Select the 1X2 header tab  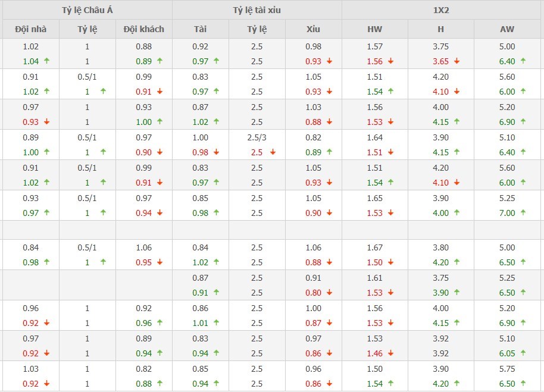[x=442, y=10]
